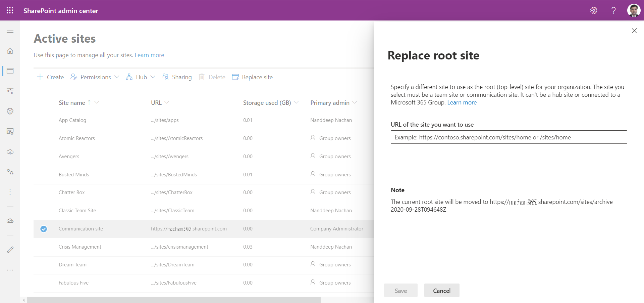The image size is (644, 303).
Task: Uncheck the Communication site row checkbox
Action: click(x=44, y=229)
